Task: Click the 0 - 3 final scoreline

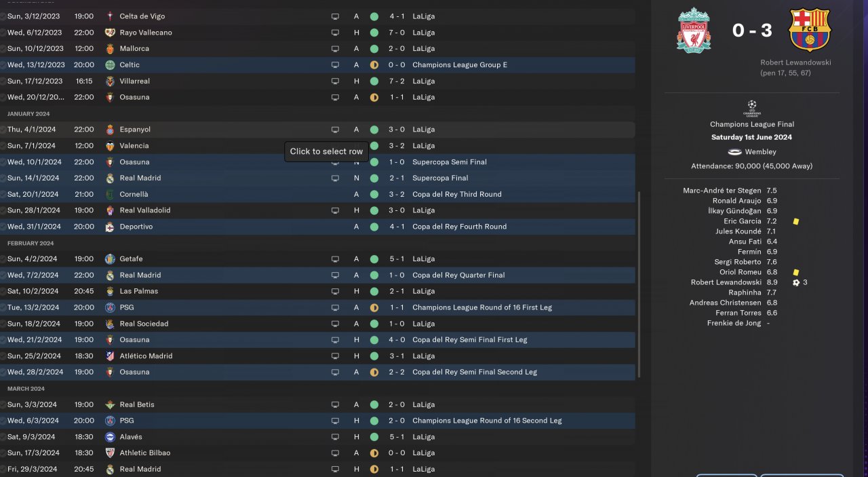Action: pos(751,31)
